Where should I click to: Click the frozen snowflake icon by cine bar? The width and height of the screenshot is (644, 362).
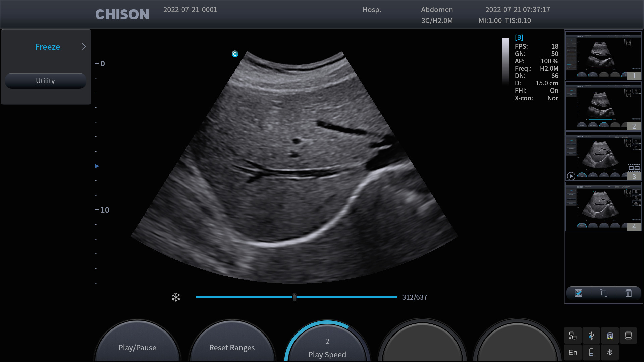(x=176, y=297)
